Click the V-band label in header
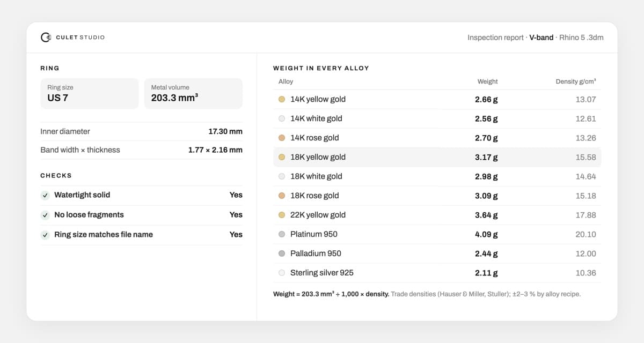 [x=541, y=38]
